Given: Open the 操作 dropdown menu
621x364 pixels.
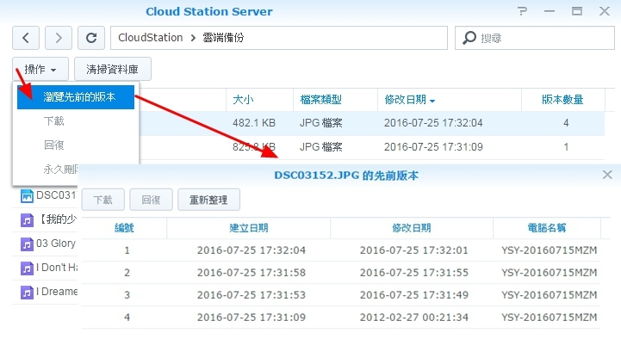Looking at the screenshot, I should 40,69.
